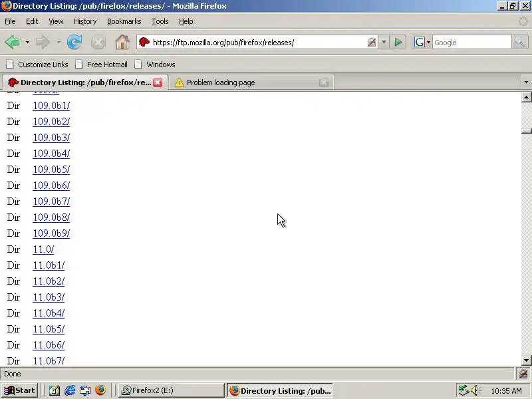
Task: Open the address bar history dropdown
Action: click(384, 43)
